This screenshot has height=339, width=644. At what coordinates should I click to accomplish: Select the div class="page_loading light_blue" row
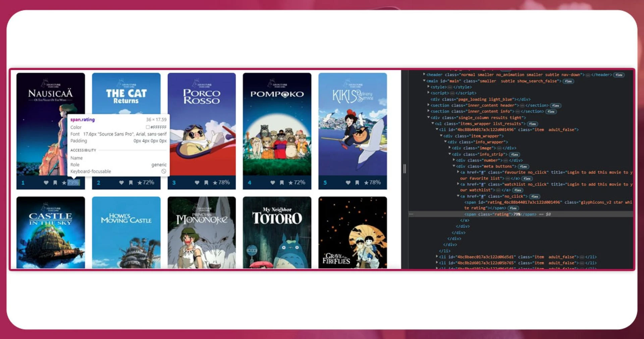coord(480,99)
